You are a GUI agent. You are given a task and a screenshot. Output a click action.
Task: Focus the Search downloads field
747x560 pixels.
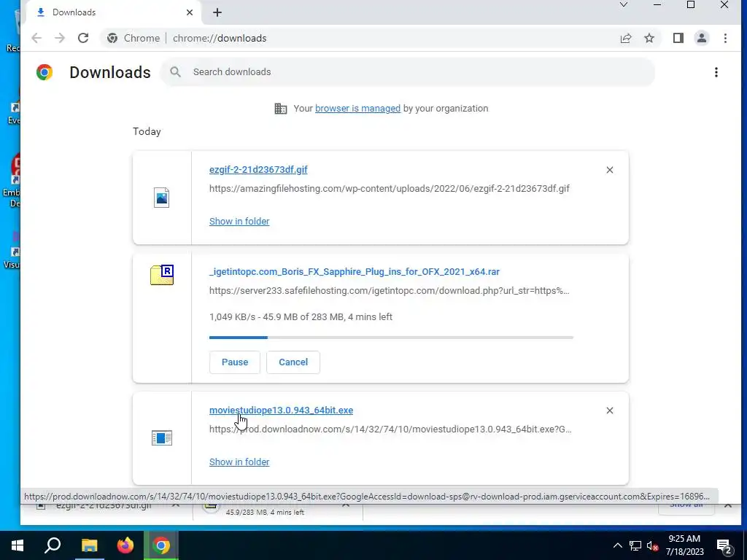point(408,72)
